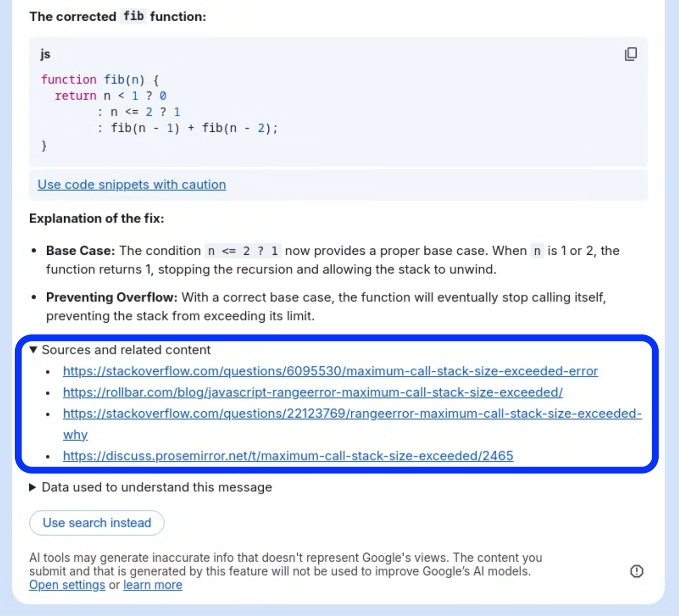Open Stack Overflow question 6095530 link
Screen dimensions: 679x616
pos(330,371)
